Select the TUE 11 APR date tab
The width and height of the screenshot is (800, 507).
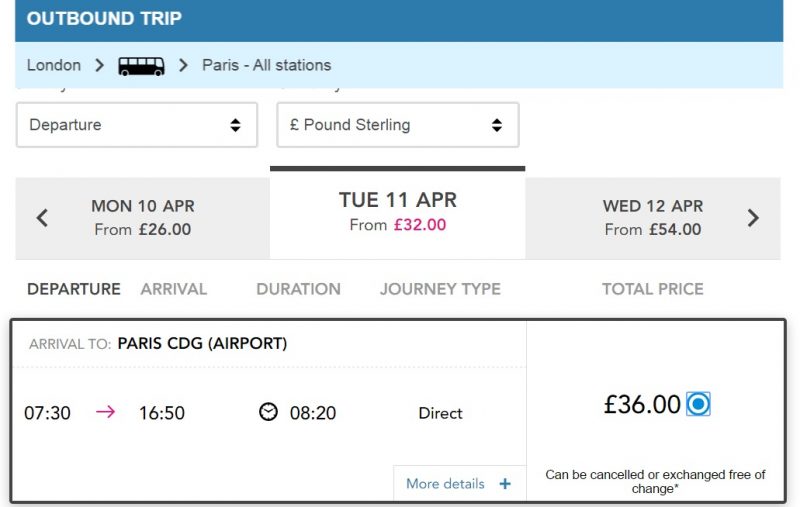pyautogui.click(x=397, y=213)
